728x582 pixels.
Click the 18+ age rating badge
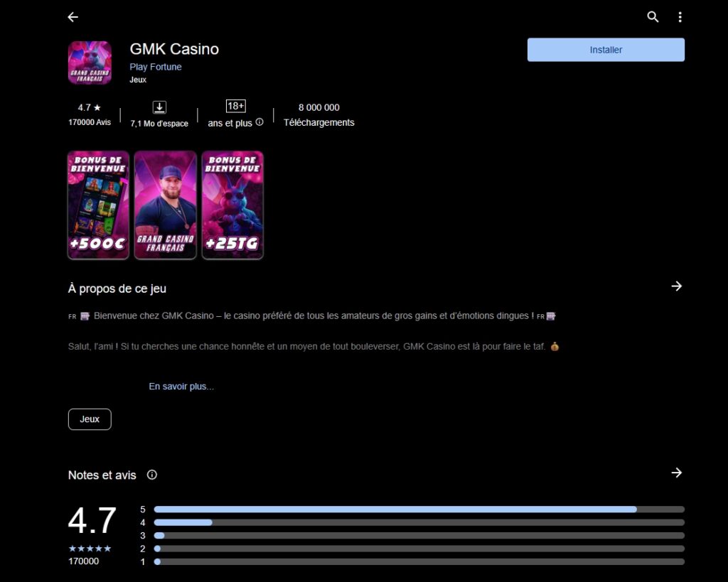(235, 107)
